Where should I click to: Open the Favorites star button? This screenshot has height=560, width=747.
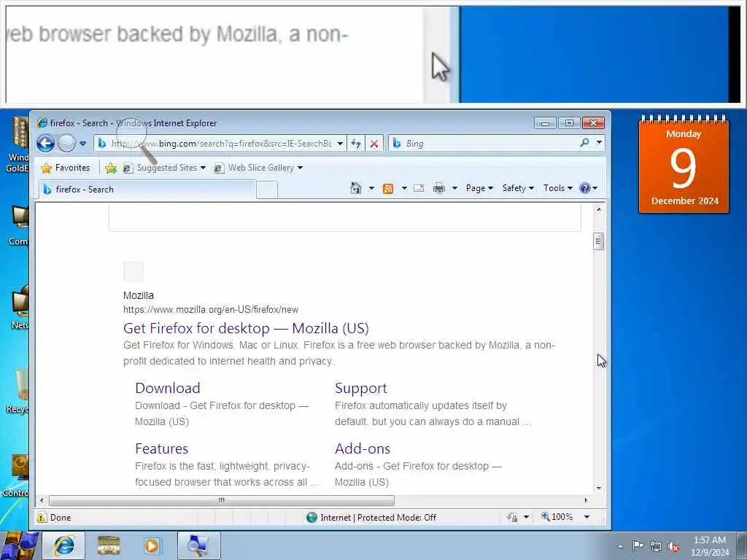coord(66,168)
